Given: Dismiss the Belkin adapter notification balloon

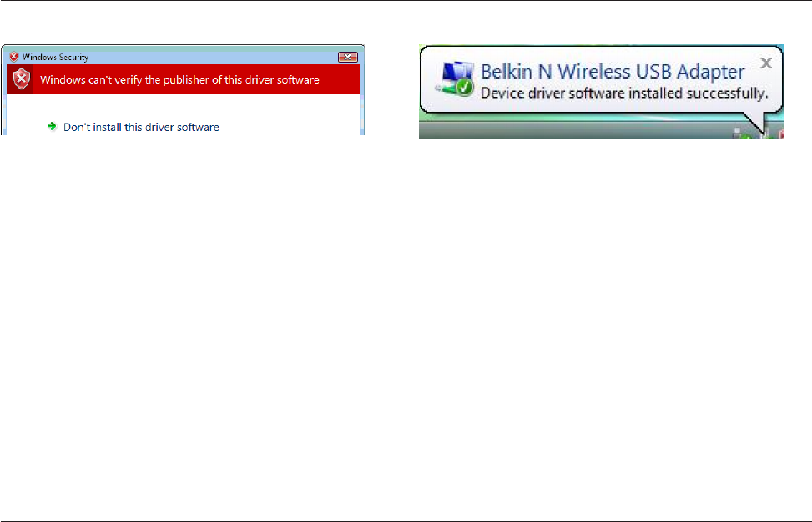Looking at the screenshot, I should (x=766, y=63).
